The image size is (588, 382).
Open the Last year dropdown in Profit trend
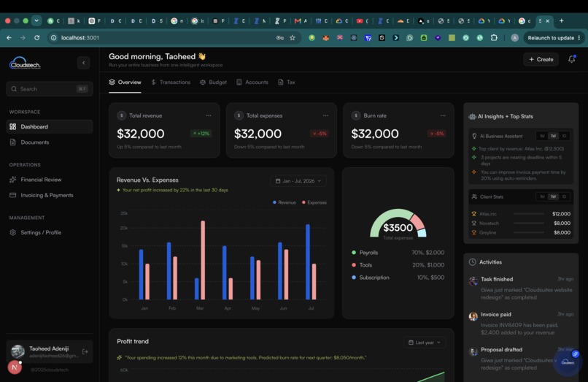tap(425, 343)
